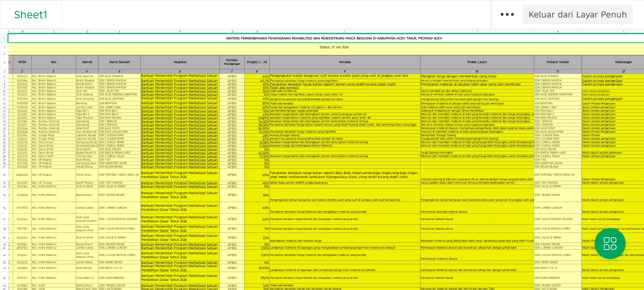
Task: Select 'Kelangkaan material dan naiknya harga' cell
Action: pyautogui.click(x=345, y=238)
